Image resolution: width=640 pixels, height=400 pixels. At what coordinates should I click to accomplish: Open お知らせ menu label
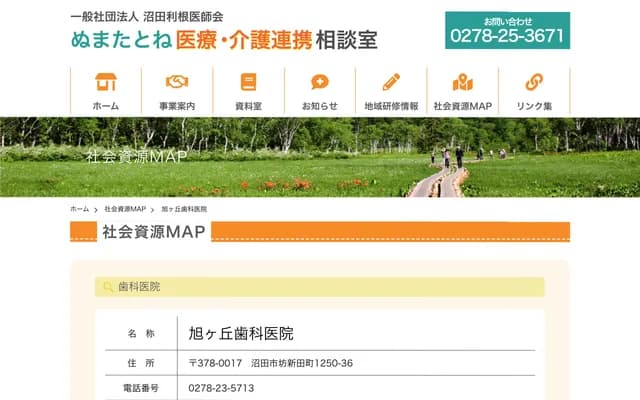click(320, 106)
